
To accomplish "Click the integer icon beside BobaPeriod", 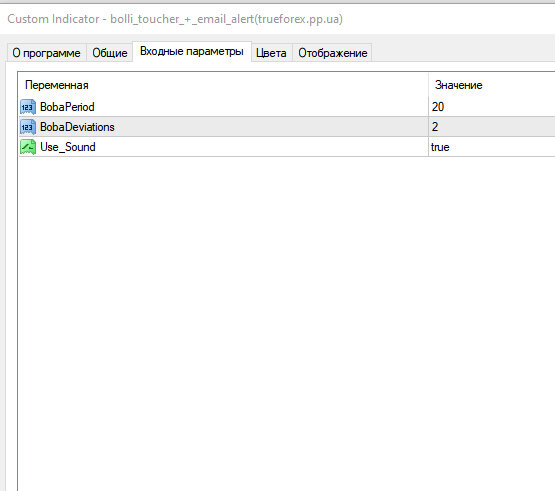I will pyautogui.click(x=28, y=107).
